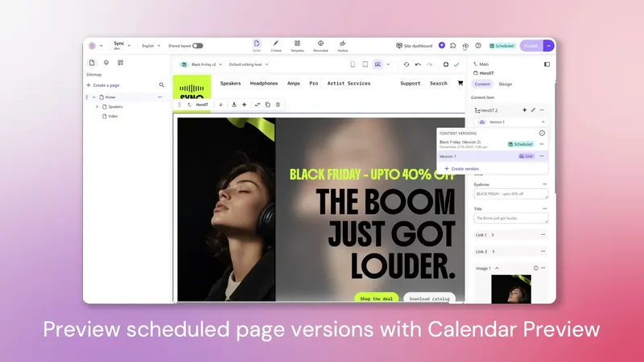
Task: Click the Download catalog button
Action: [429, 298]
